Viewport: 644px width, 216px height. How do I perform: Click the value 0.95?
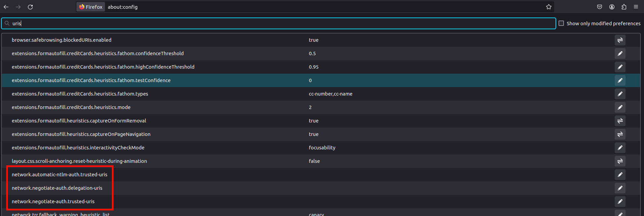coord(314,67)
